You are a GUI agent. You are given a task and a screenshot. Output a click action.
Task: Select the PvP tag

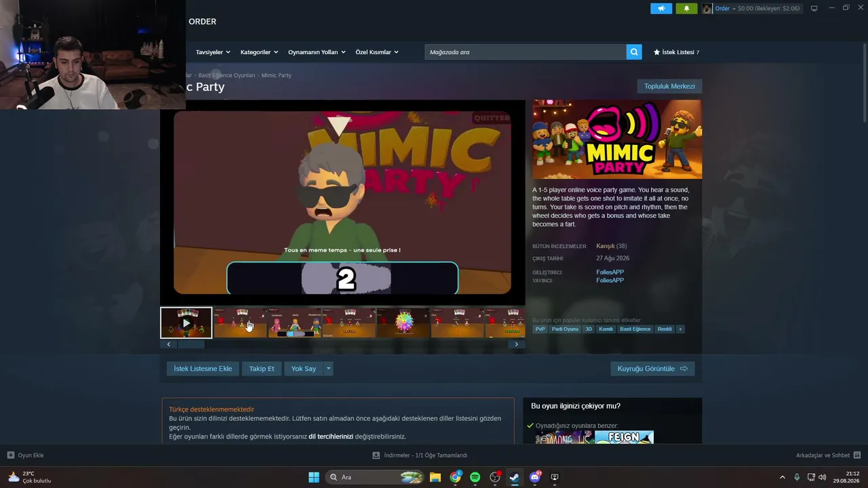tap(540, 329)
